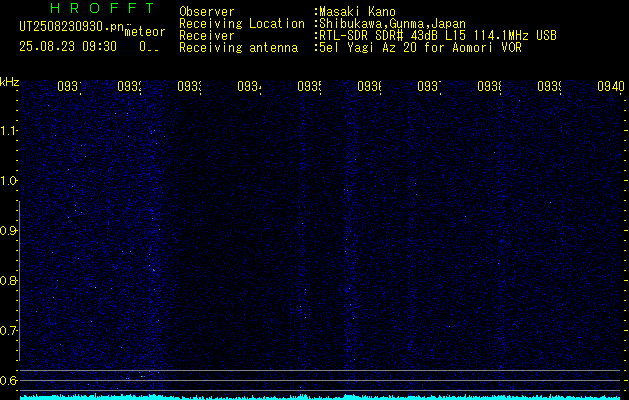Click the vertical gray bar beside the frequency axis
The height and width of the screenshot is (400, 629).
(x=19, y=281)
